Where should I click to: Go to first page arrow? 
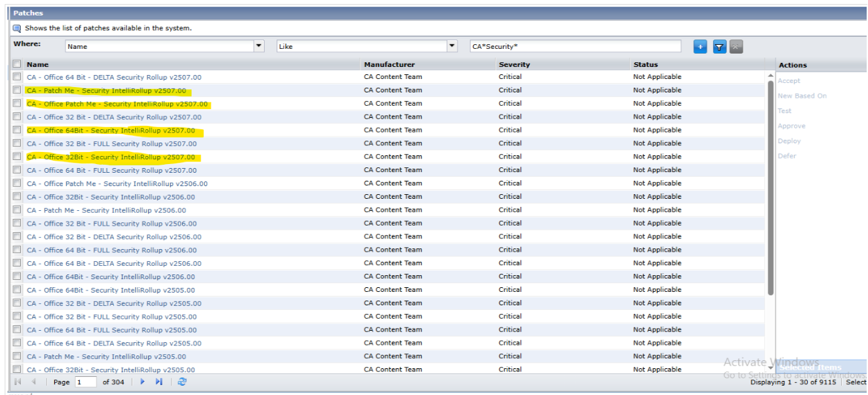click(18, 382)
